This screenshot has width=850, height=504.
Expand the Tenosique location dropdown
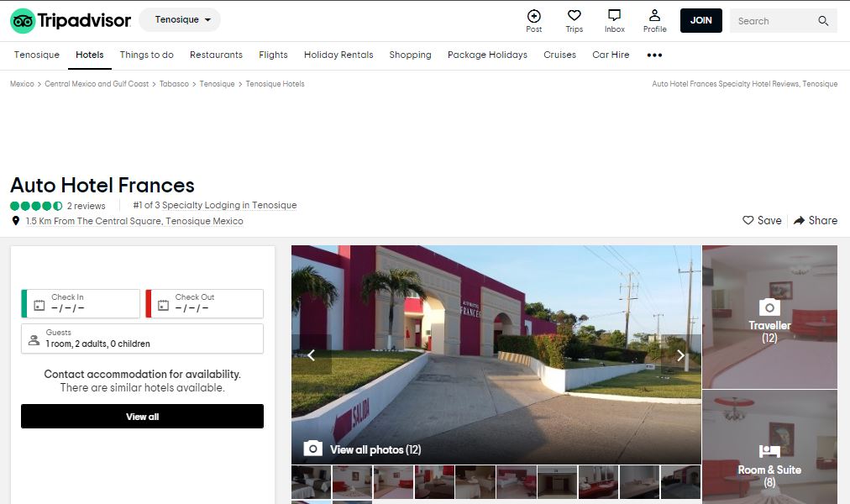180,19
